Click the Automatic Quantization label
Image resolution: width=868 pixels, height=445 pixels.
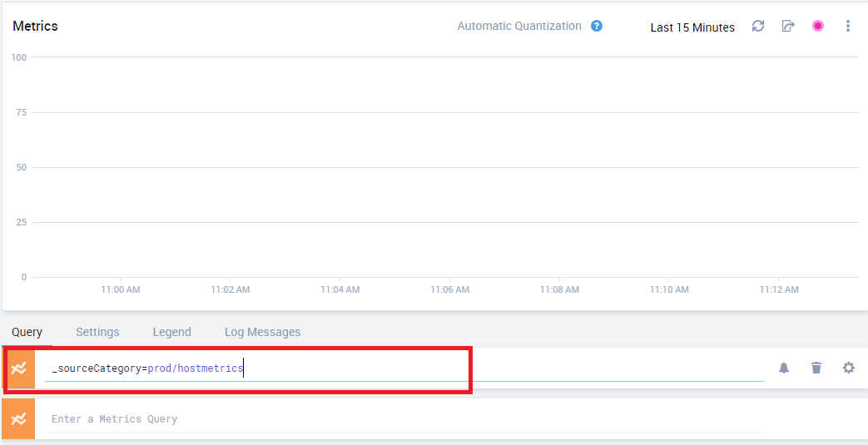tap(519, 26)
